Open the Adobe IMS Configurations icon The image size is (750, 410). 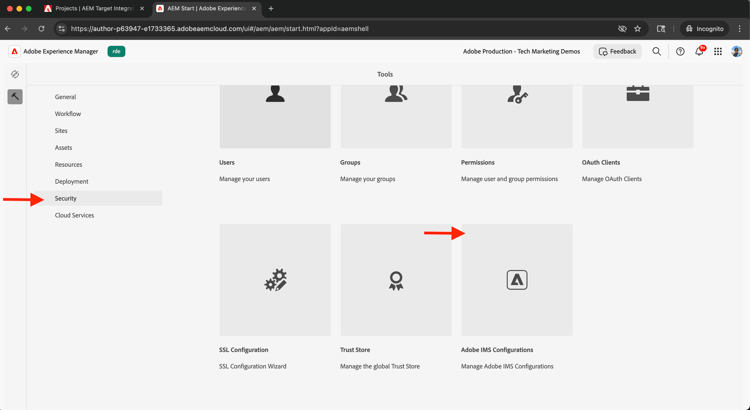(517, 280)
